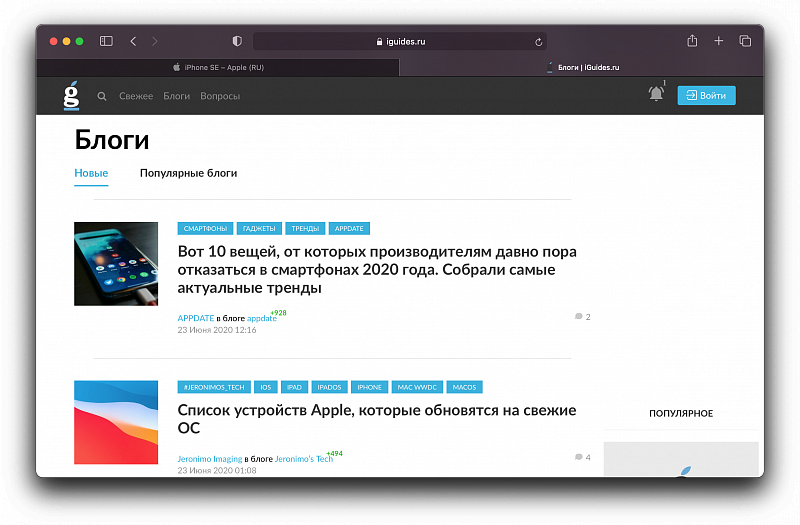
Task: Open site search magnifier icon
Action: click(x=102, y=96)
